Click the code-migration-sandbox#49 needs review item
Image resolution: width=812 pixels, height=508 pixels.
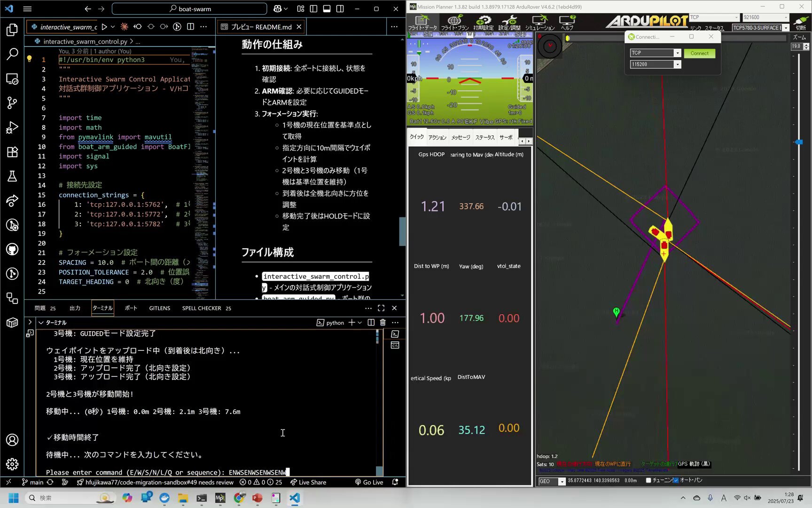click(x=155, y=482)
